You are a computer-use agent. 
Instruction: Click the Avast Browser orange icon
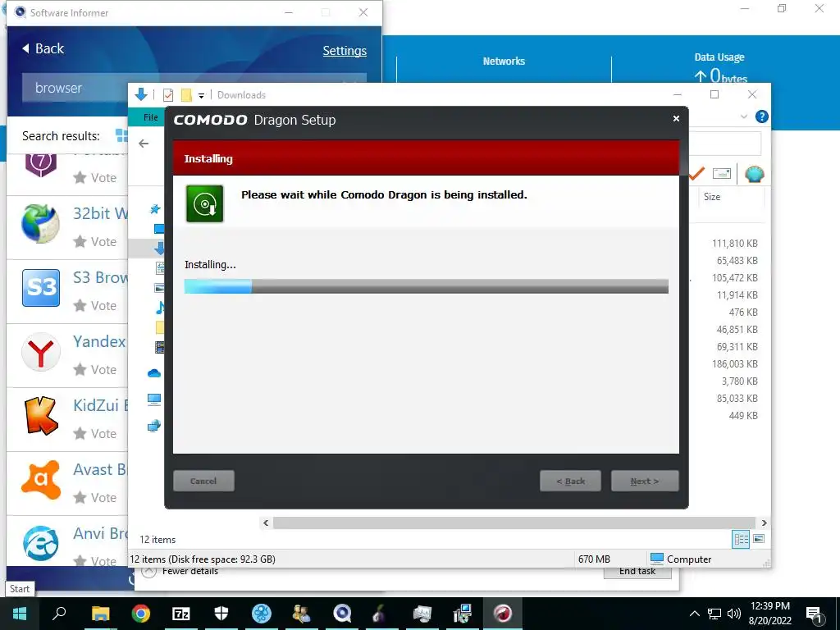pos(41,480)
